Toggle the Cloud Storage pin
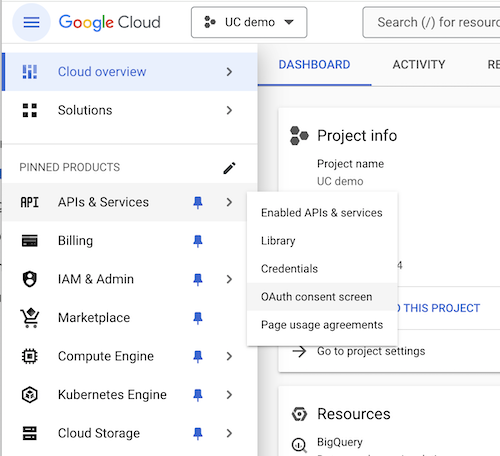Viewport: 500px width, 456px height. click(198, 433)
